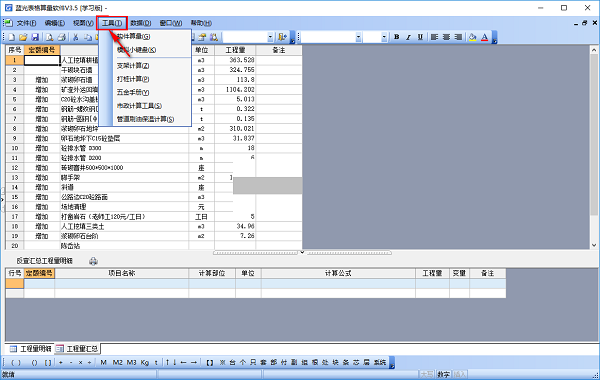Screen dimensions: 600x380
Task: Click the printer icon beside 反查汇总工程量明细
Action: pos(93,261)
